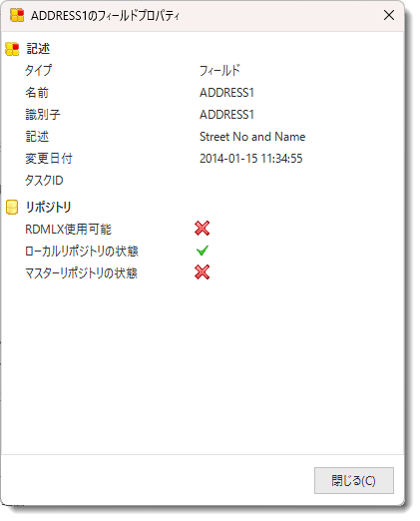Click the description text Street No and Name

point(252,137)
